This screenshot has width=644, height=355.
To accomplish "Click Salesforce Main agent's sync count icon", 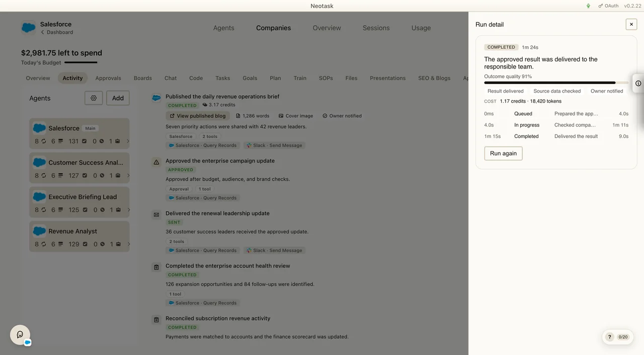I will (x=44, y=141).
